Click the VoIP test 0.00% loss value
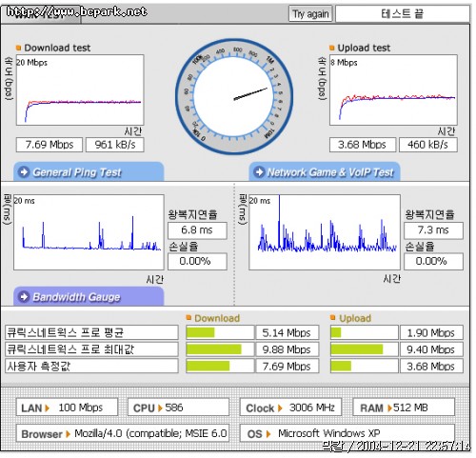Image resolution: width=476 pixels, height=458 pixels. (433, 261)
